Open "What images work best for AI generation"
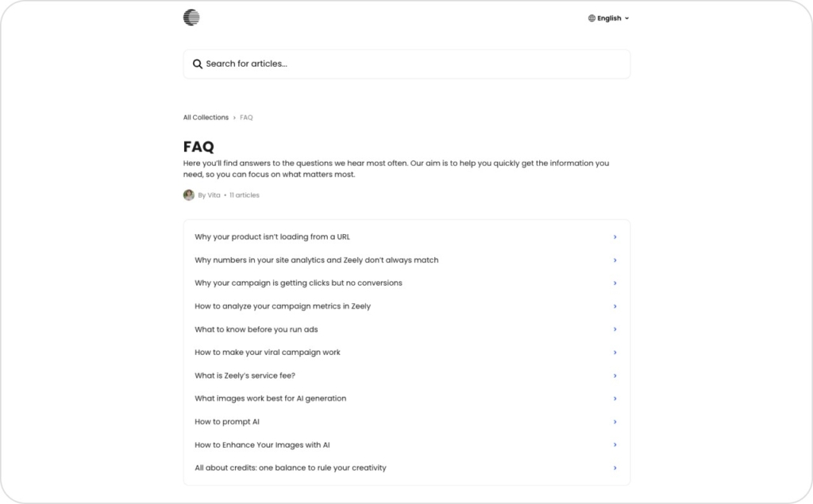Screen dimensions: 813x504 (x=270, y=398)
